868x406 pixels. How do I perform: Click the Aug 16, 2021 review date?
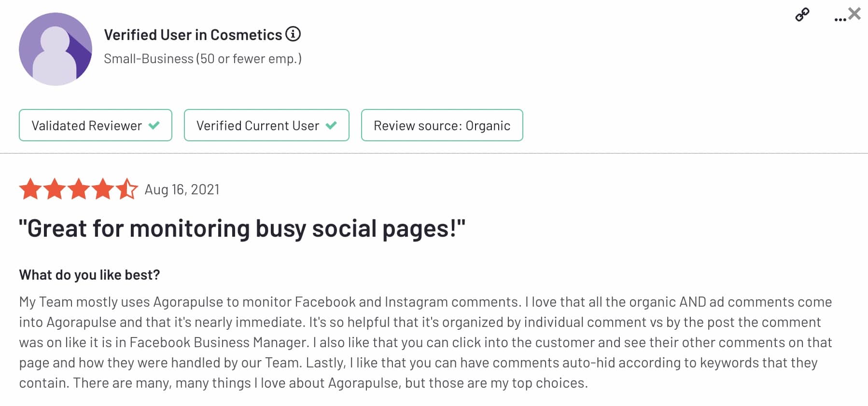(x=182, y=189)
